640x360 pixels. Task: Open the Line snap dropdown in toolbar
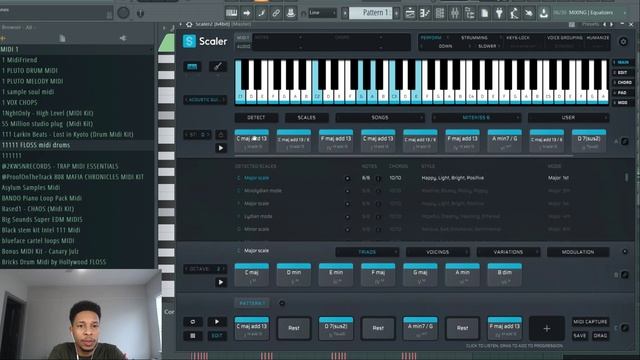pos(322,13)
